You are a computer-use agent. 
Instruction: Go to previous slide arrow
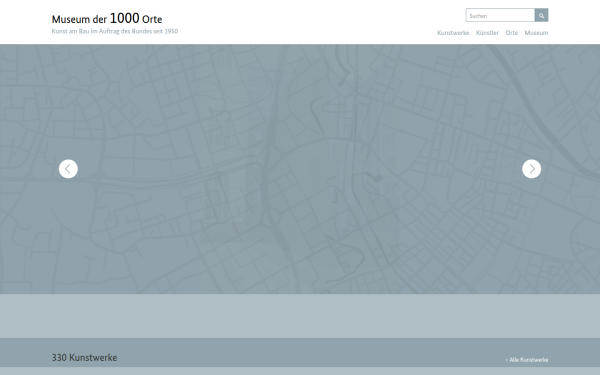(x=68, y=169)
